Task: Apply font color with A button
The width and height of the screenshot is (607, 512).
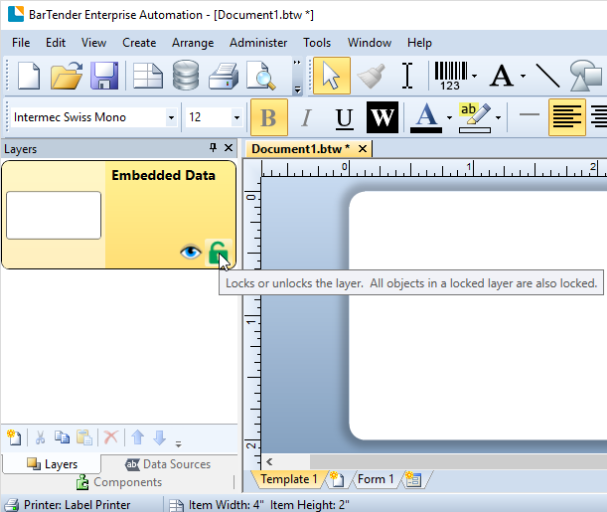Action: [x=426, y=118]
